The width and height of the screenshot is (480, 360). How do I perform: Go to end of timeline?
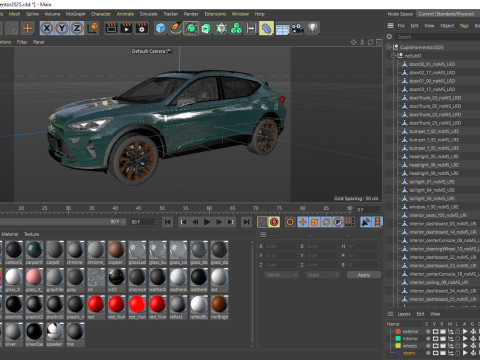tap(246, 222)
